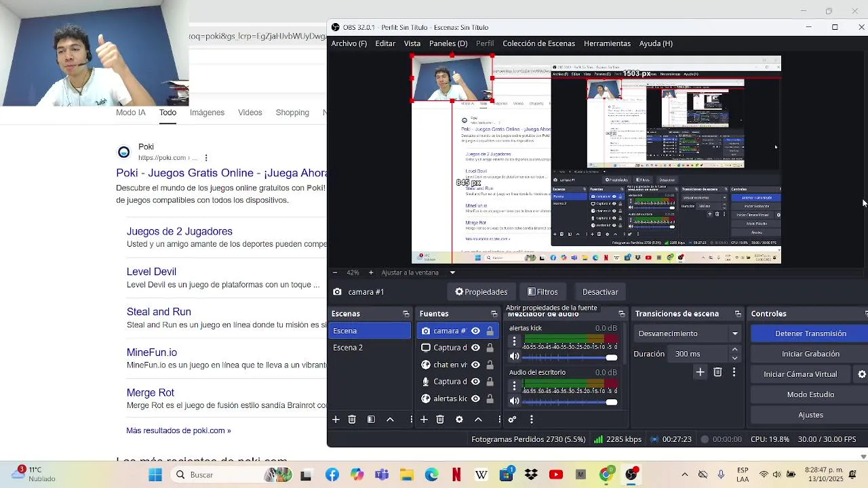Viewport: 868px width, 488px height.
Task: Show hidden icons in system tray
Action: [x=684, y=474]
